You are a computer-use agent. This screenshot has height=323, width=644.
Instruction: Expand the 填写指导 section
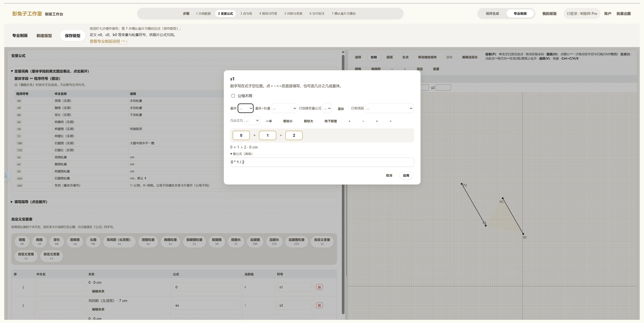coord(29,202)
